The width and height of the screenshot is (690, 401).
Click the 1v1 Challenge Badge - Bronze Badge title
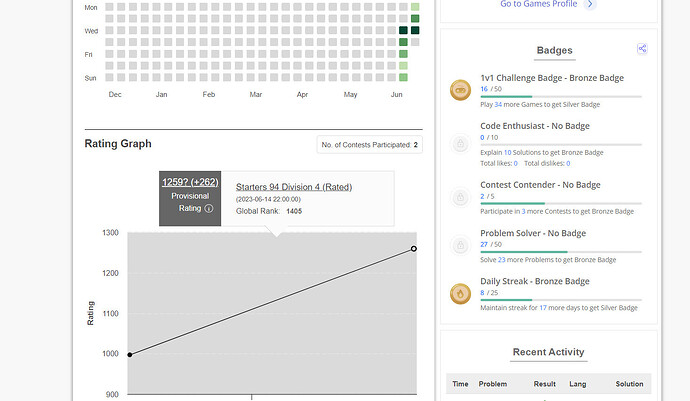point(552,78)
